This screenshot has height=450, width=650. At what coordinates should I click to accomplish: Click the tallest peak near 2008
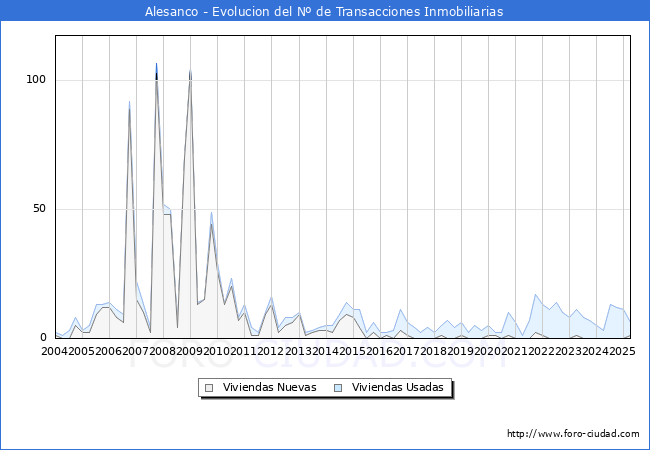(x=156, y=64)
